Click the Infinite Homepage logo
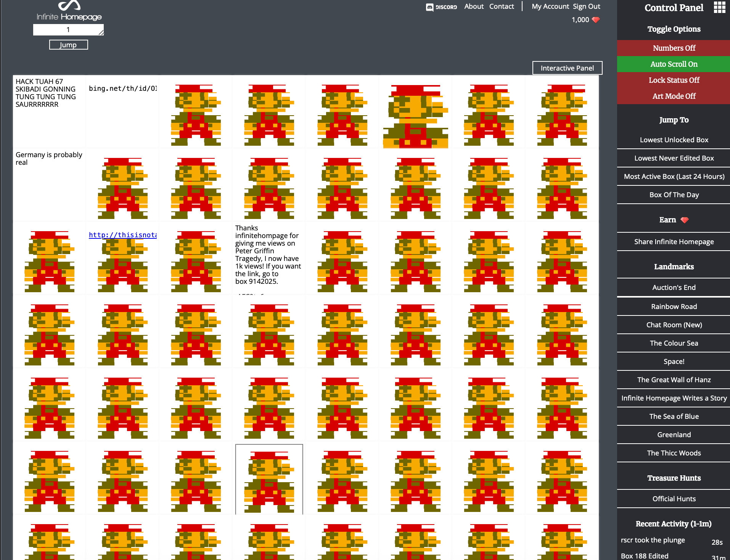730x560 pixels. click(x=69, y=11)
